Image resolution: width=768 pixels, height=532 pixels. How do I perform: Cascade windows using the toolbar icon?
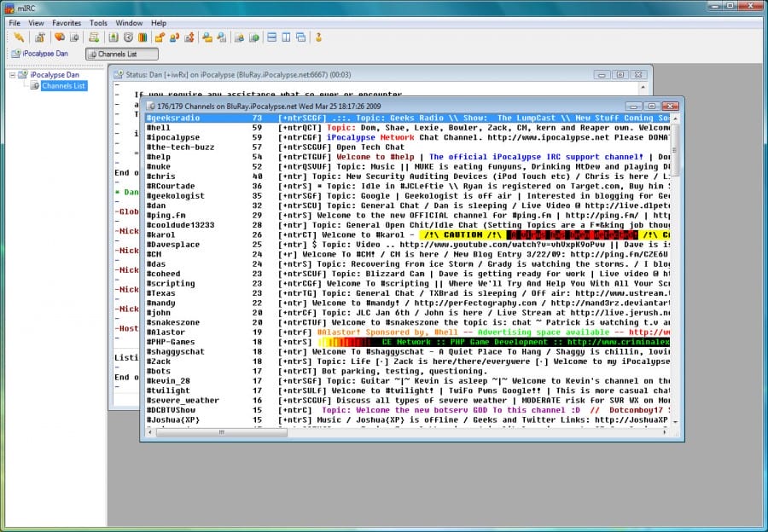(x=300, y=38)
